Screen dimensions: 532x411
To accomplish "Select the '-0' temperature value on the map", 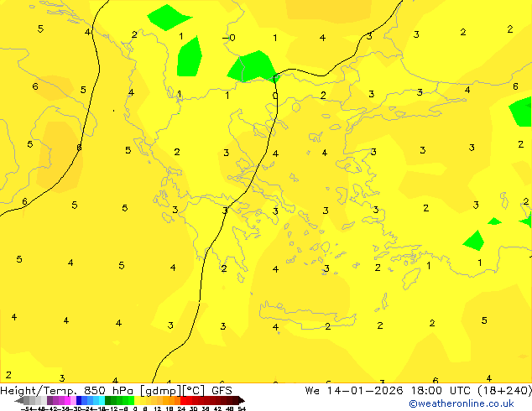I will pyautogui.click(x=229, y=37).
